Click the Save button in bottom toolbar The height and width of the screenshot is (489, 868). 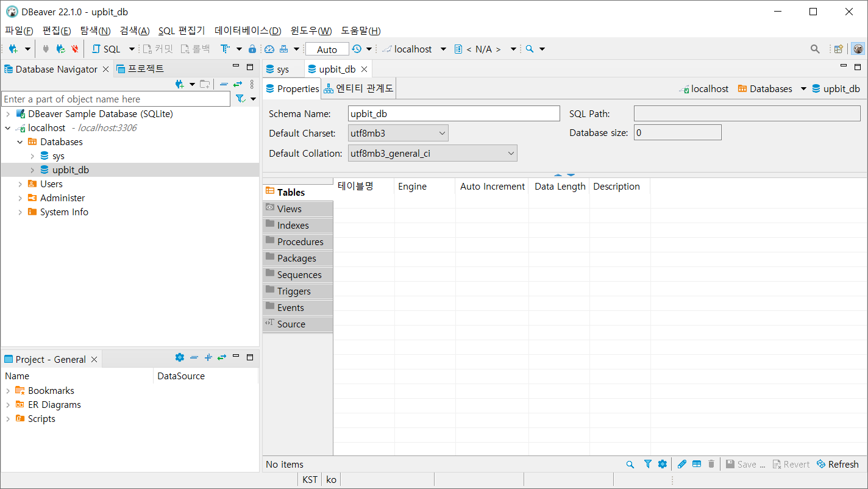745,464
